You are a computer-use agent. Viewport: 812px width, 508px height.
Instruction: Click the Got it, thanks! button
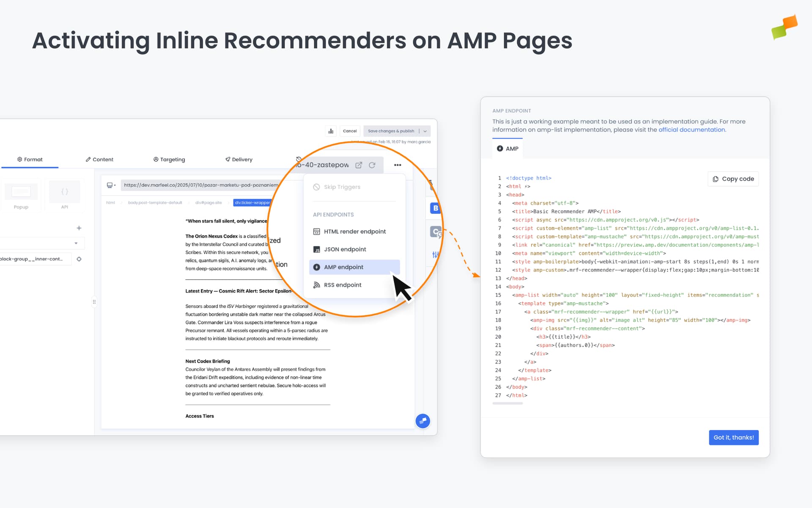(733, 437)
